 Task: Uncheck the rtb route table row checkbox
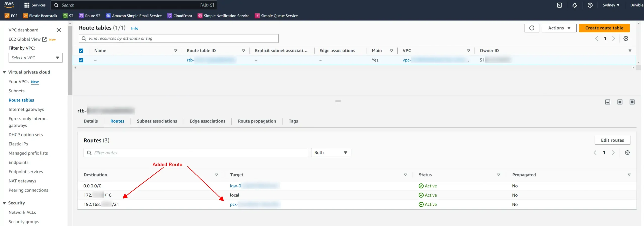click(81, 60)
